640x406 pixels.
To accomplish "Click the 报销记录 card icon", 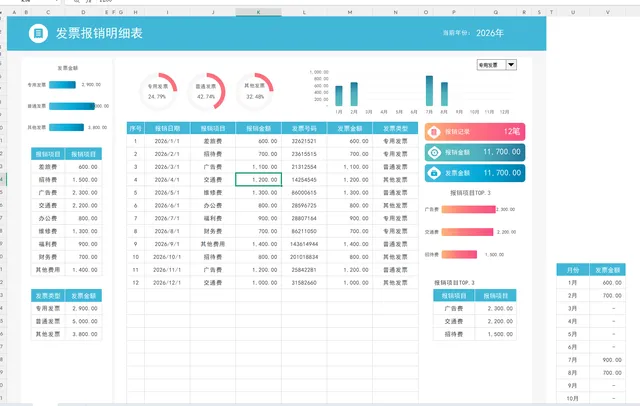I will point(434,132).
